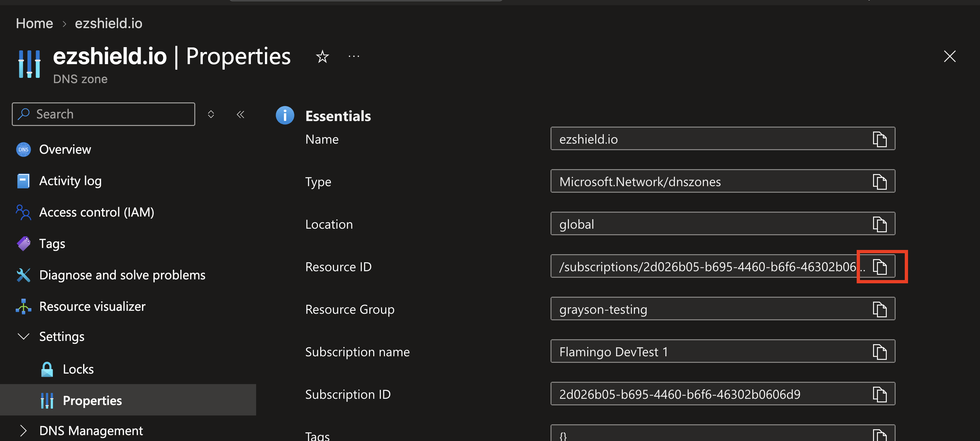The width and height of the screenshot is (980, 441).
Task: Copy the Resource ID to clipboard
Action: (x=879, y=266)
